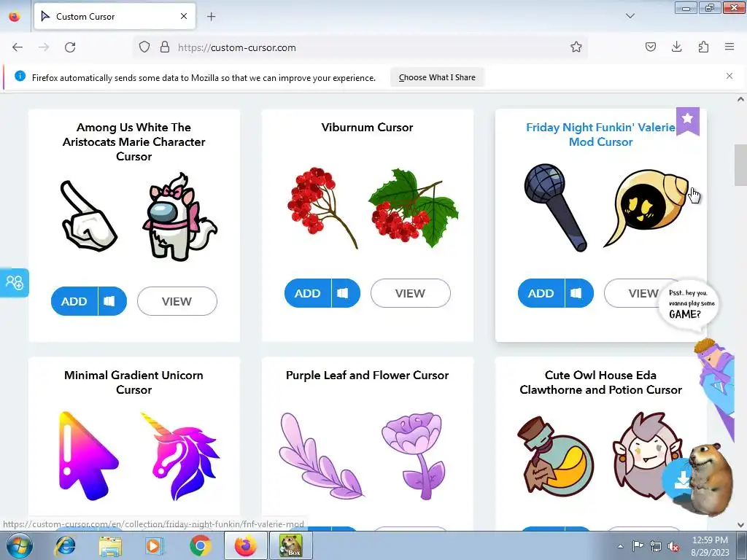Click the gradient unicorn head image

coord(180,456)
